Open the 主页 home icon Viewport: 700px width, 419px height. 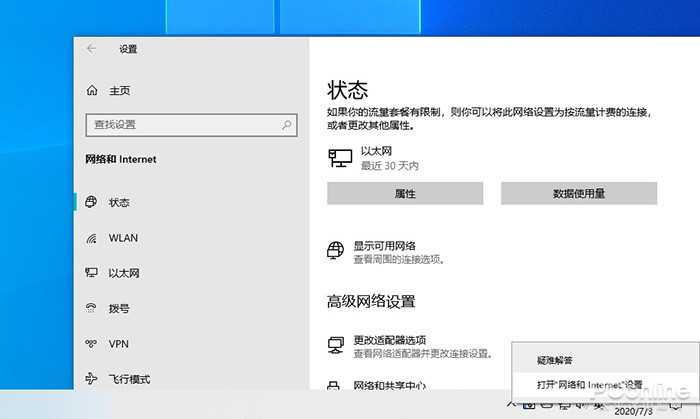click(92, 91)
